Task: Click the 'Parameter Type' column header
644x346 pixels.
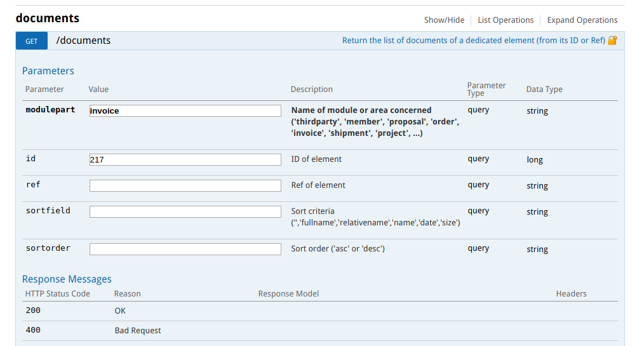Action: [486, 89]
